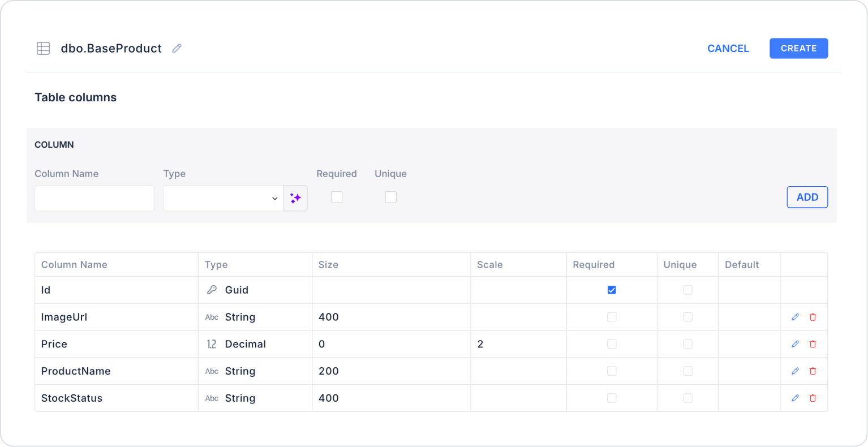
Task: Click the Decimal type text
Action: tap(246, 344)
